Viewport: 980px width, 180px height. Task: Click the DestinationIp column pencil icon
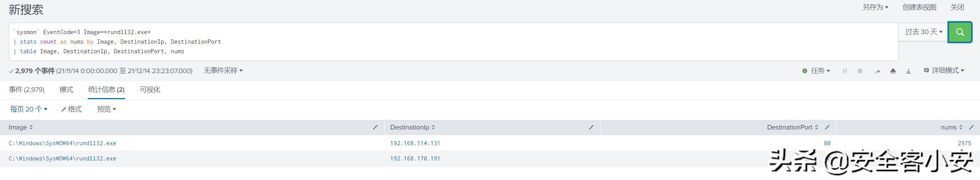[x=591, y=127]
